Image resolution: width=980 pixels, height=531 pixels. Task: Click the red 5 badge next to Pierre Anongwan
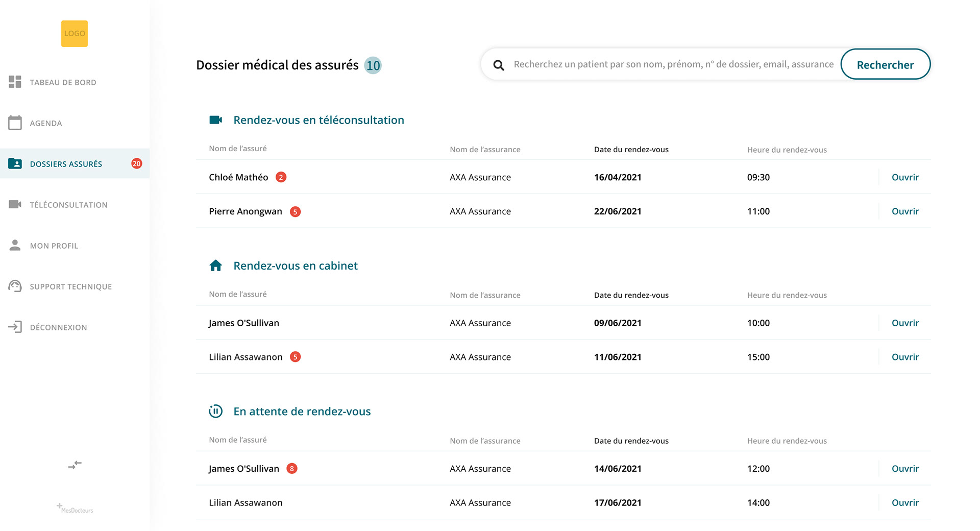pyautogui.click(x=295, y=211)
